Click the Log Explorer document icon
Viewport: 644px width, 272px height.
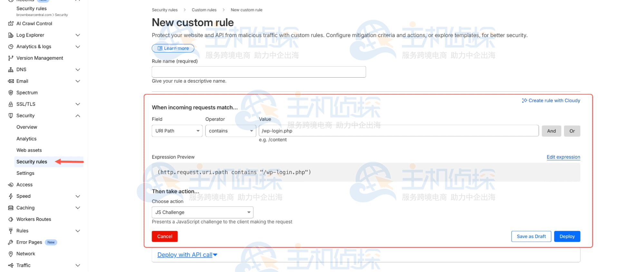11,35
